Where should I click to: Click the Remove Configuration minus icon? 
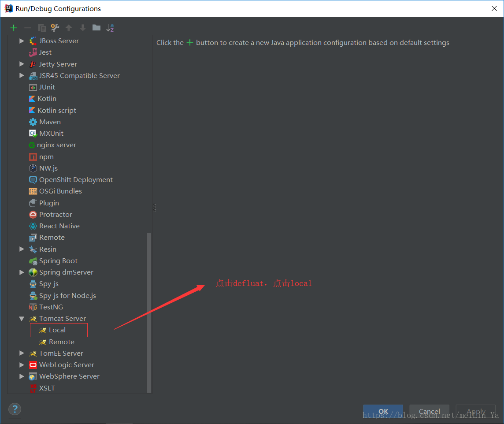pyautogui.click(x=28, y=28)
